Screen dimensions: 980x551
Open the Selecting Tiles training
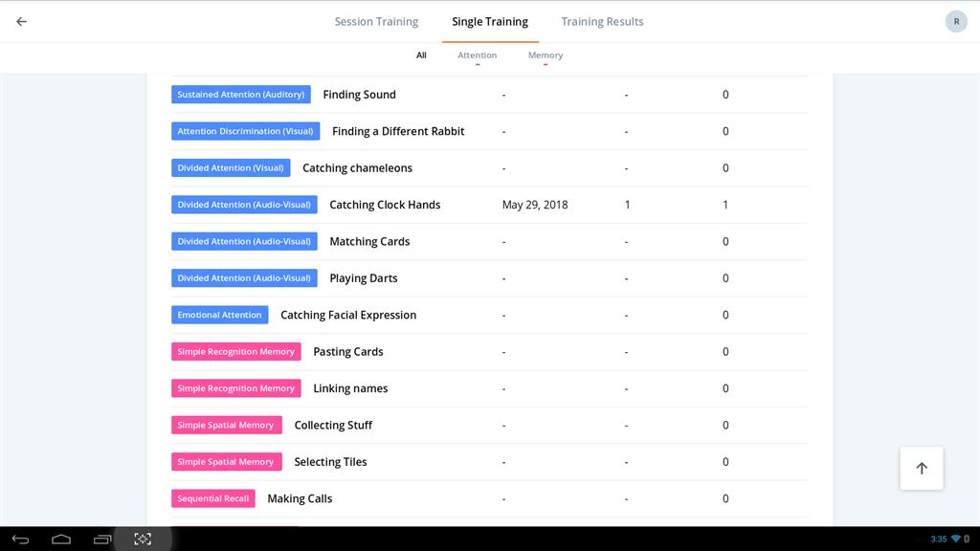coord(330,462)
